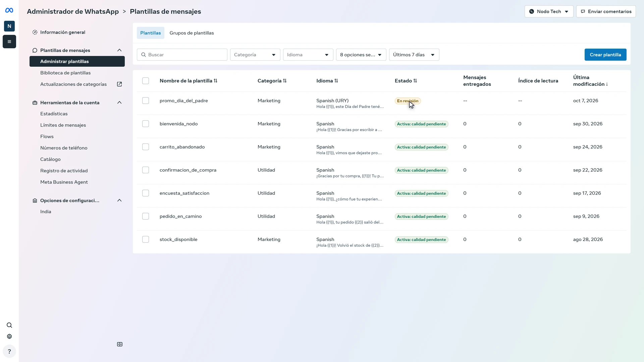Sort by Última modificación arrow icon
644x362 pixels.
(x=607, y=84)
